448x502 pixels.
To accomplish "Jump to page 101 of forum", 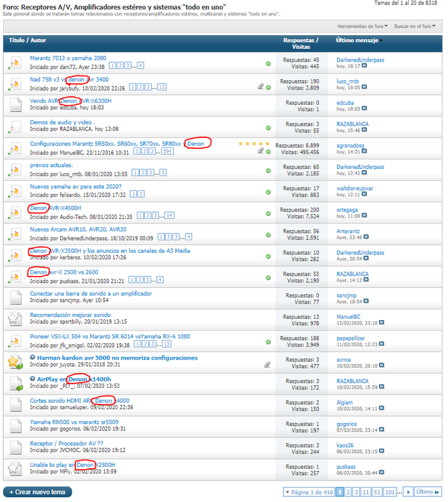I will [x=390, y=493].
